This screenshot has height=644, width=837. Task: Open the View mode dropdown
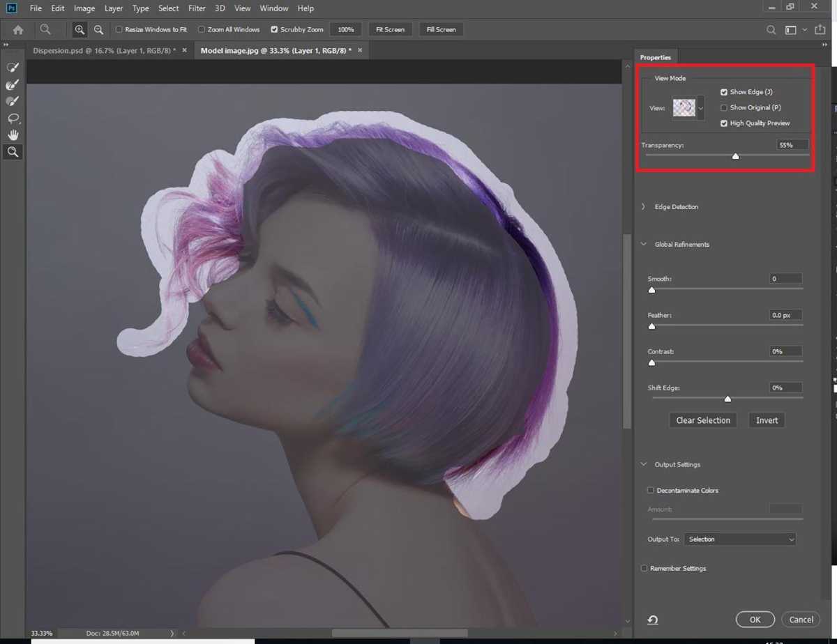click(702, 107)
